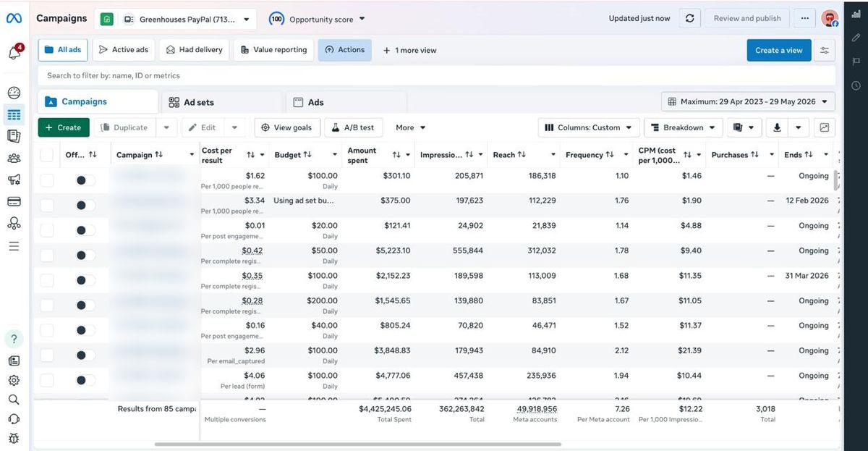Expand the More dropdown in toolbar
This screenshot has width=868, height=451.
point(410,127)
